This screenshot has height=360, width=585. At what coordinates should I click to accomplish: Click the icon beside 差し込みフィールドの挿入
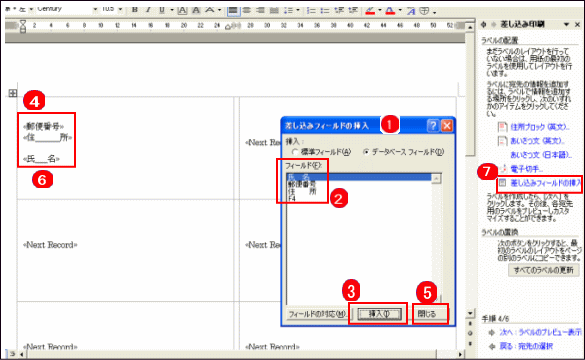[x=503, y=183]
